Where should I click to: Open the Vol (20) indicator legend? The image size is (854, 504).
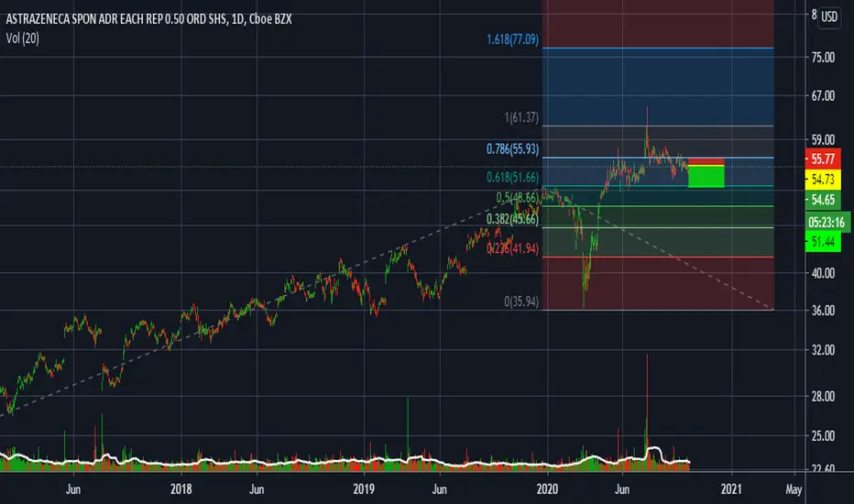(22, 38)
